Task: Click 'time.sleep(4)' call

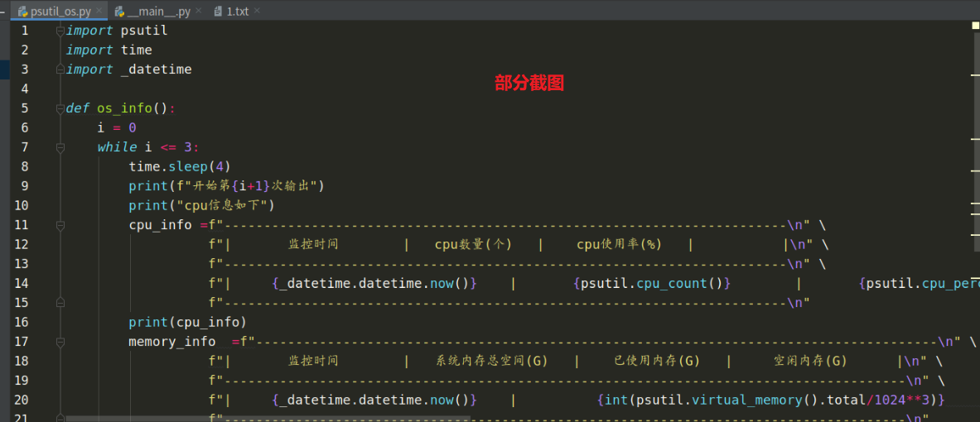Action: pyautogui.click(x=180, y=166)
